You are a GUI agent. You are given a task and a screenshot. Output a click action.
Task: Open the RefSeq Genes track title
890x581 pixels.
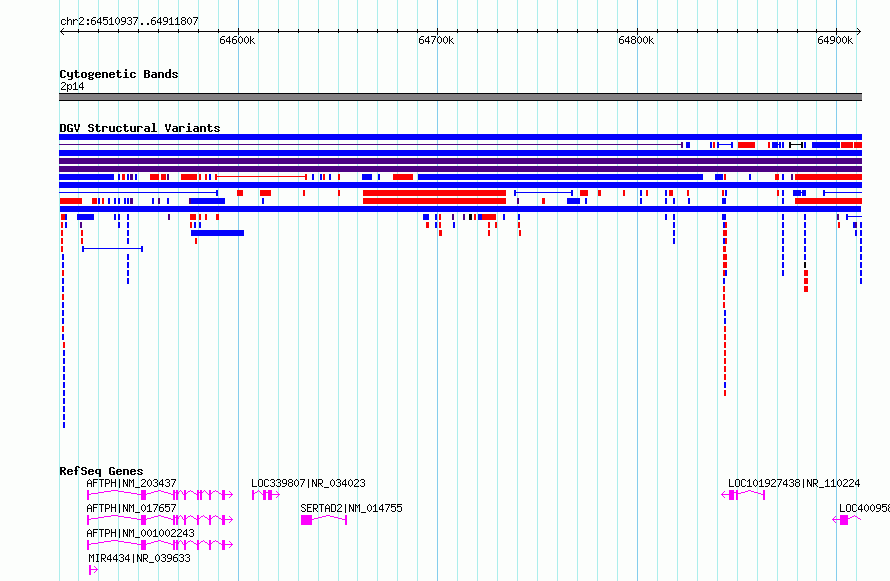point(101,471)
